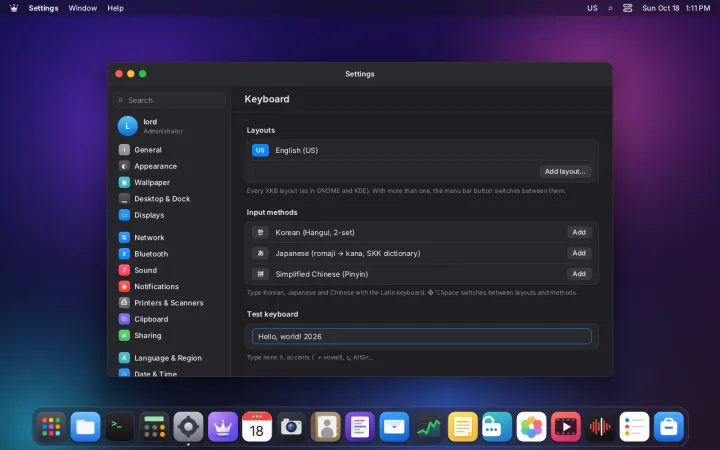
Task: Open control center toggles in menu bar
Action: click(627, 8)
